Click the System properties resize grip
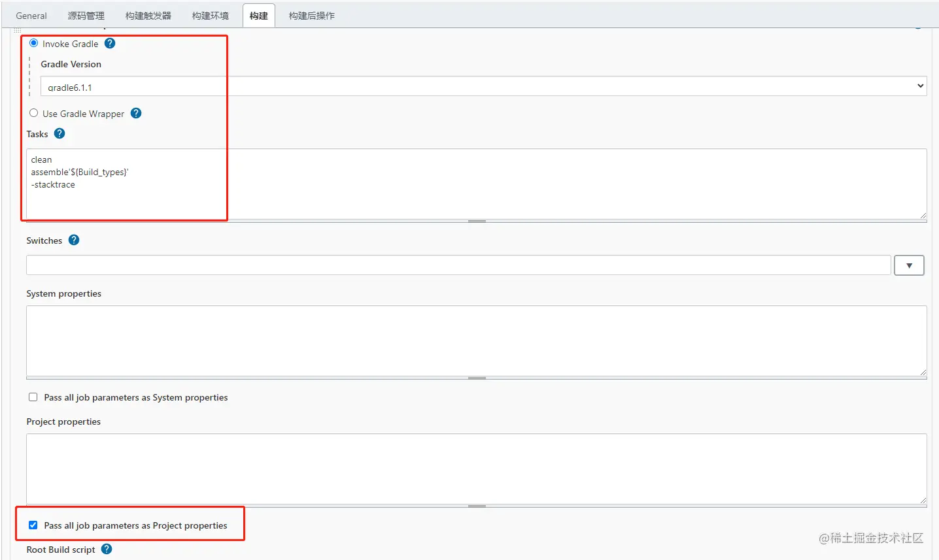 point(477,378)
